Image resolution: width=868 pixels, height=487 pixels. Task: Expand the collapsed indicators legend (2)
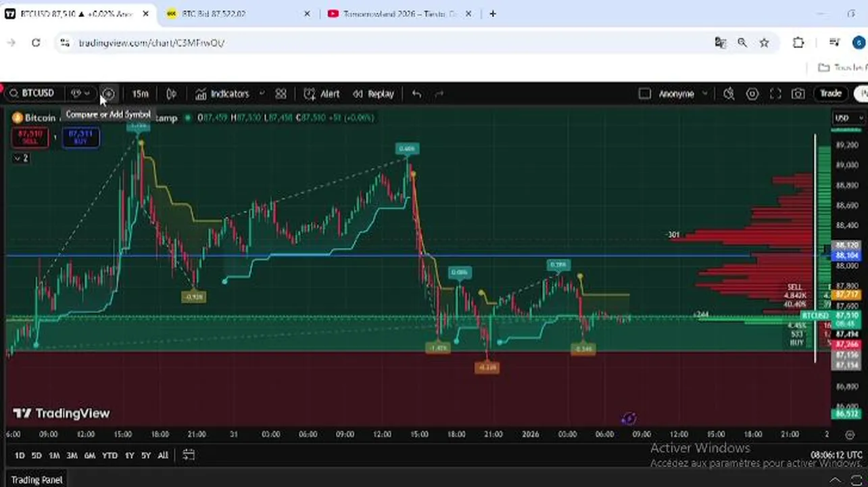[21, 158]
